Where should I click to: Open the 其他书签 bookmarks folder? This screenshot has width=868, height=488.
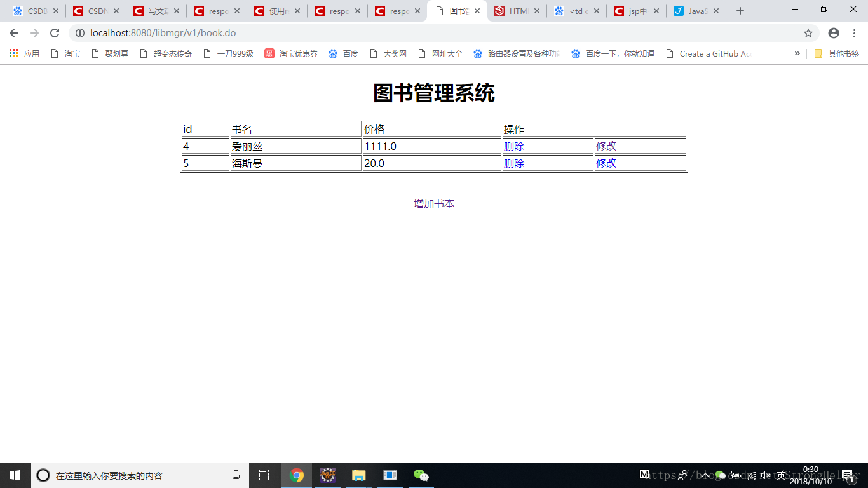click(x=836, y=54)
